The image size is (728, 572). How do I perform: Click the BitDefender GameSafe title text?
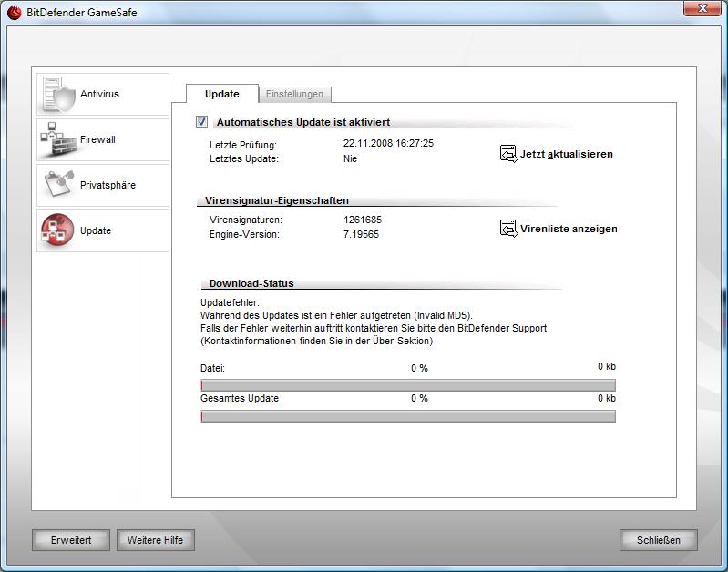point(82,13)
